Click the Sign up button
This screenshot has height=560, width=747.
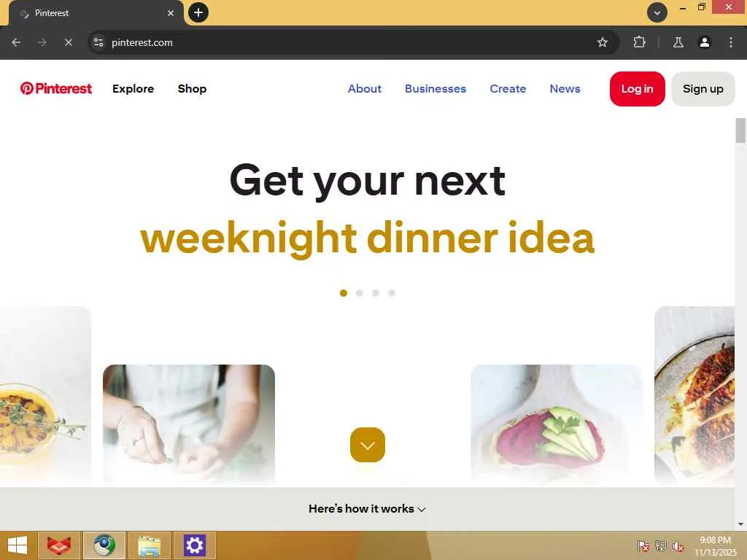tap(703, 88)
